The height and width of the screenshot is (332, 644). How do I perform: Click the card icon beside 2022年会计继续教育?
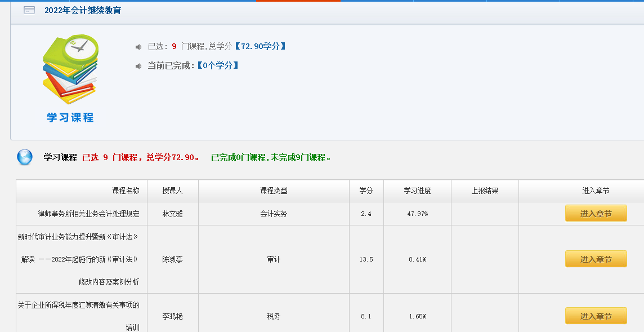pos(29,10)
